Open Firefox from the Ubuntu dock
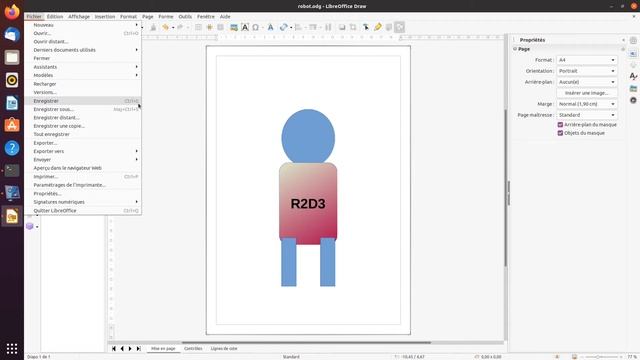 click(12, 11)
